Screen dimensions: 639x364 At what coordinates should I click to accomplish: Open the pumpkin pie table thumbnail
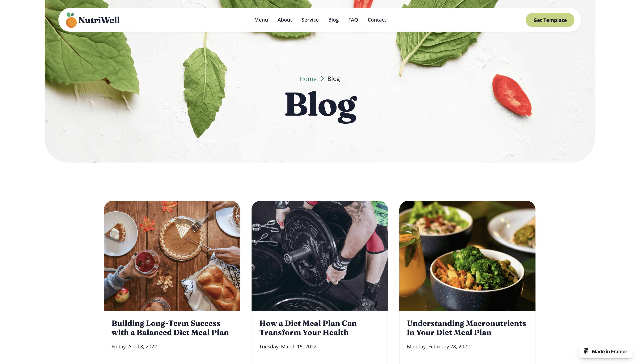172,256
